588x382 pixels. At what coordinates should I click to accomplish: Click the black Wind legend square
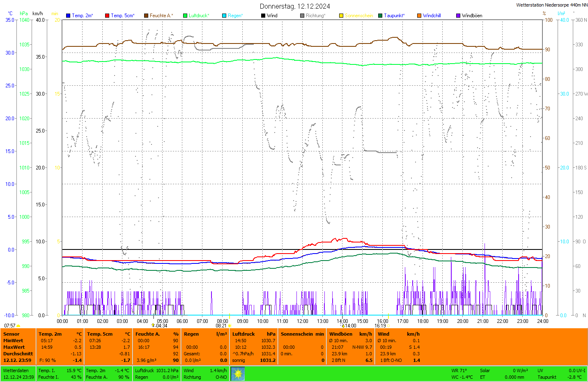[x=263, y=16]
